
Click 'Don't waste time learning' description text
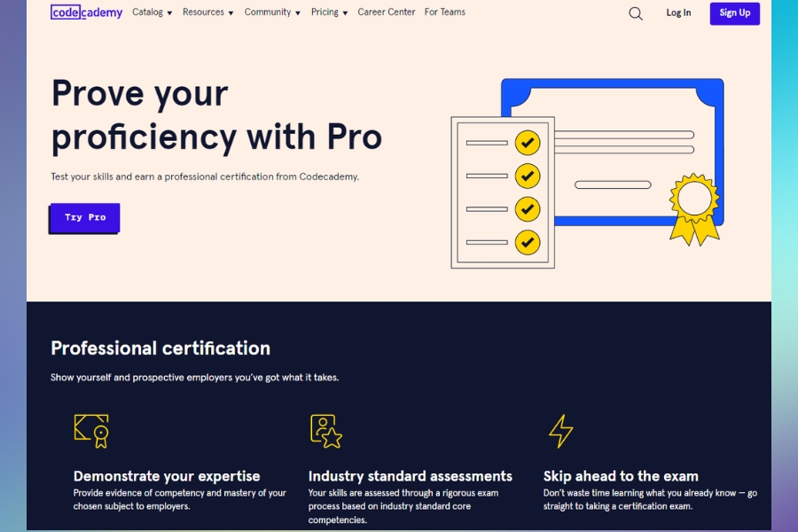(650, 499)
